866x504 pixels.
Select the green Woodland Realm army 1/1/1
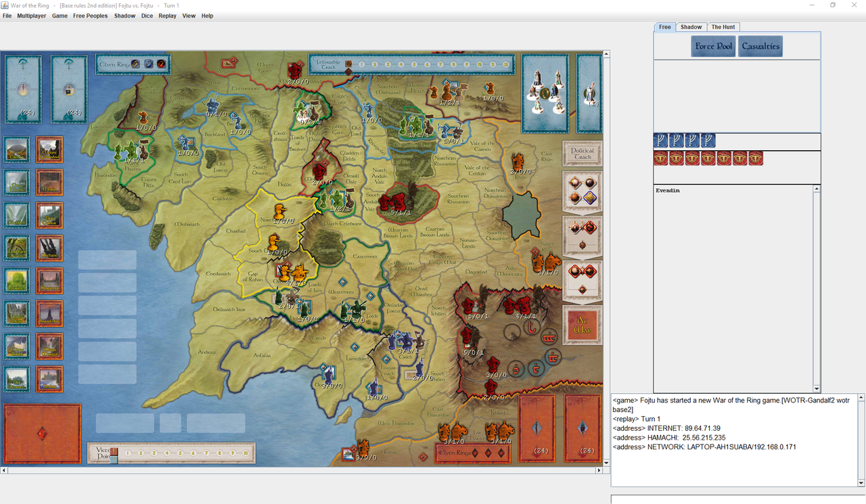click(x=415, y=125)
